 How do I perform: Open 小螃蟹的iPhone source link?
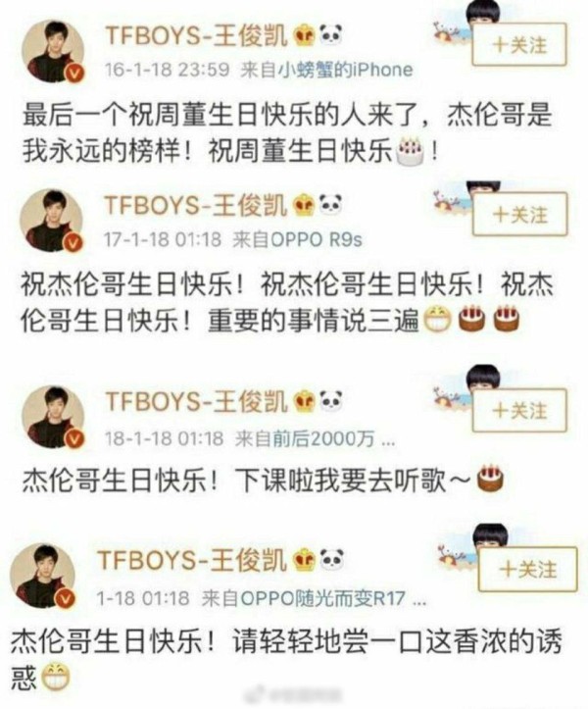click(x=345, y=70)
